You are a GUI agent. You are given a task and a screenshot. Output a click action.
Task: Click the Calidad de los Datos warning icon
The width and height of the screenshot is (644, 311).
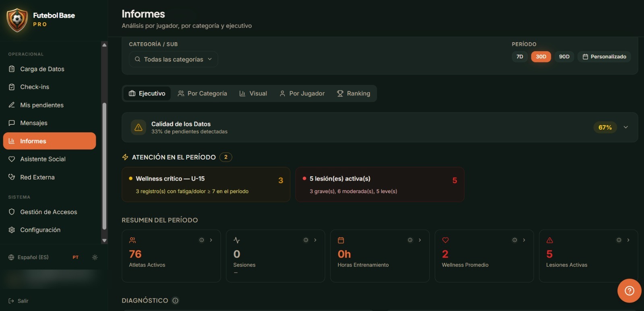click(x=138, y=128)
